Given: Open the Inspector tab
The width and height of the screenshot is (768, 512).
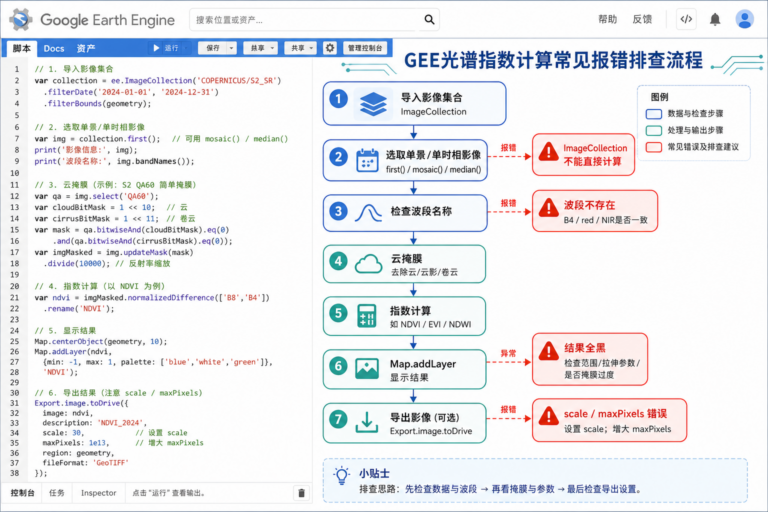Looking at the screenshot, I should coord(98,493).
